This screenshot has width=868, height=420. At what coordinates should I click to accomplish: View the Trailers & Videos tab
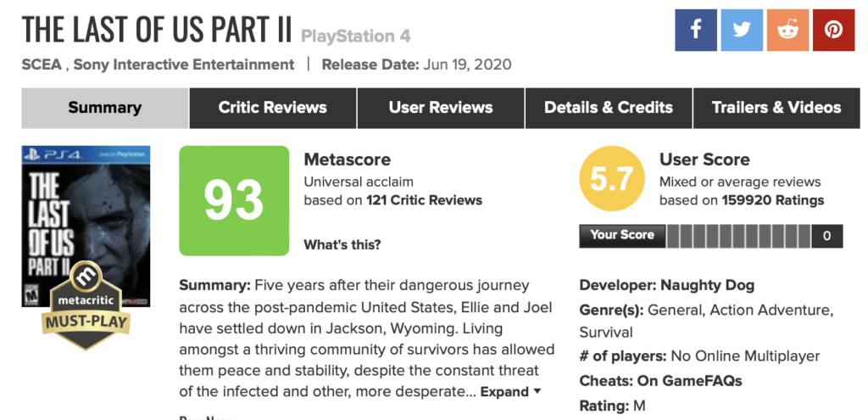tap(776, 108)
